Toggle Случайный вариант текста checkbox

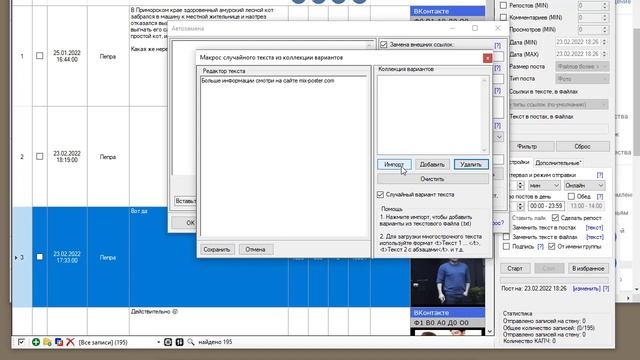point(380,195)
